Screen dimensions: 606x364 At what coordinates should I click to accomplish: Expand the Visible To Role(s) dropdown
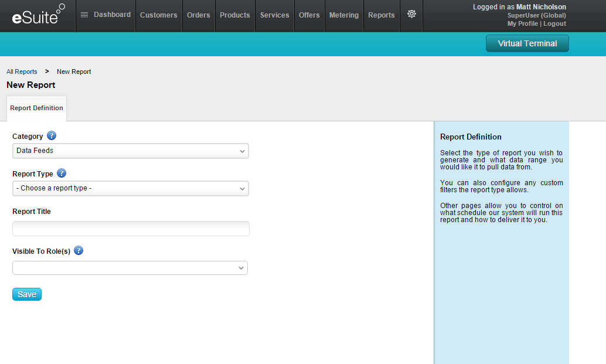pyautogui.click(x=130, y=268)
